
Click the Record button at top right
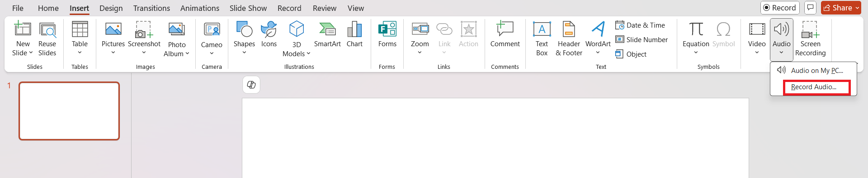pyautogui.click(x=780, y=8)
